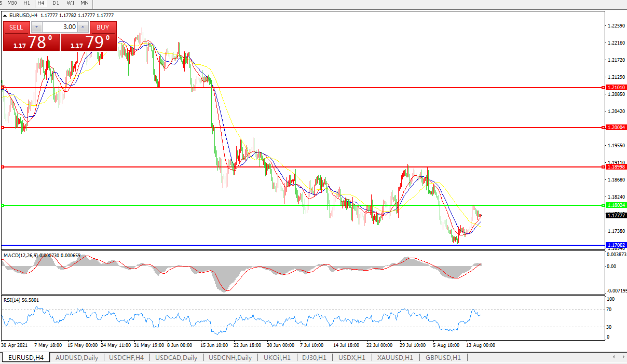Switch to M30 timeframe
This screenshot has height=364, width=627.
point(12,3)
